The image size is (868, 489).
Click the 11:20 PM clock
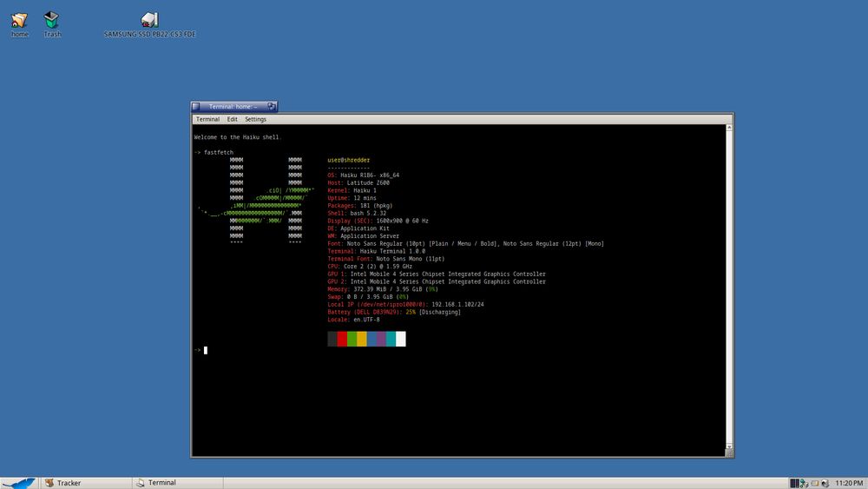pyautogui.click(x=849, y=484)
